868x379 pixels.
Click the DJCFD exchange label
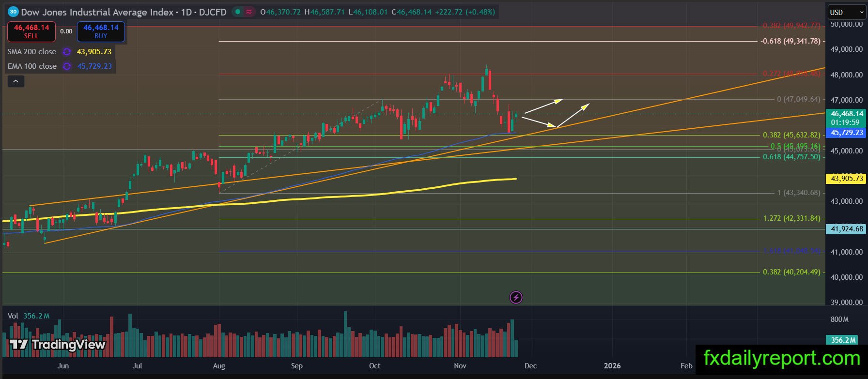click(x=212, y=12)
